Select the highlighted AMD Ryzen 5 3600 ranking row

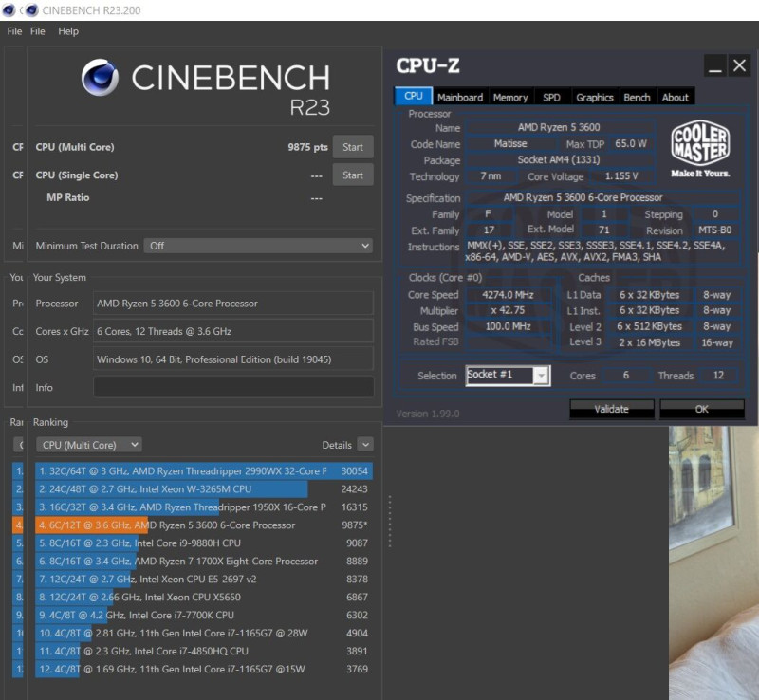[204, 525]
